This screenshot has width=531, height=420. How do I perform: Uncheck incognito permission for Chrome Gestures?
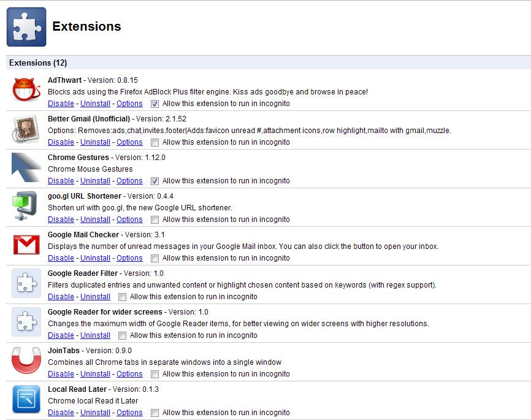pos(155,181)
